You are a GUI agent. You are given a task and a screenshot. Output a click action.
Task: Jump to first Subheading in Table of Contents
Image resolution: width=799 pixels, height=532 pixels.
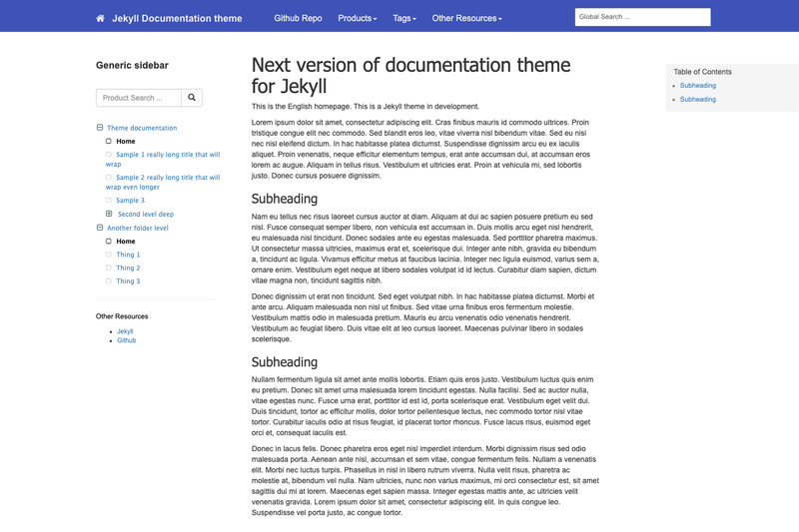pos(697,86)
